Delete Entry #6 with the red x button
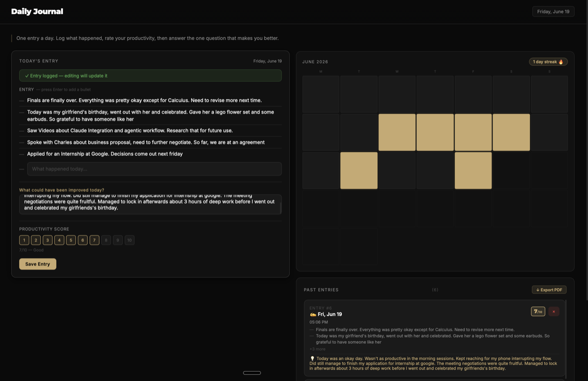Viewport: 588px width, 381px height. [x=554, y=312]
